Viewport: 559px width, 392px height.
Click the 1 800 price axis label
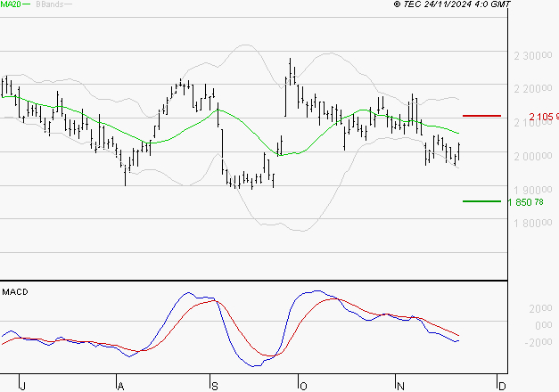(x=533, y=223)
